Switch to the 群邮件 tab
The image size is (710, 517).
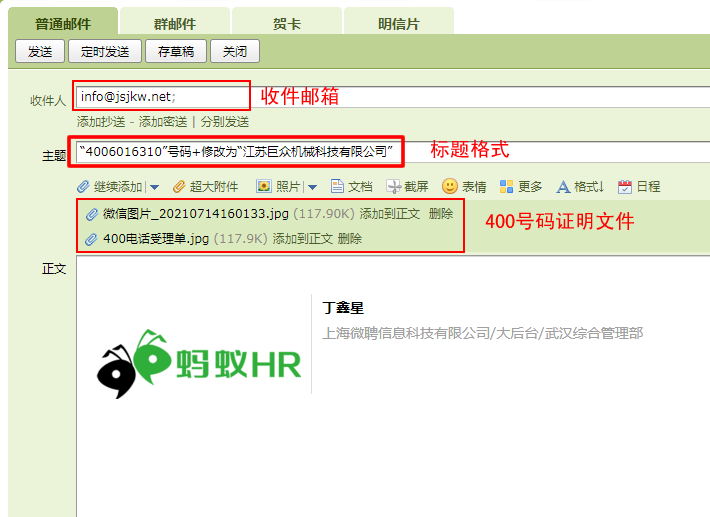[x=175, y=24]
